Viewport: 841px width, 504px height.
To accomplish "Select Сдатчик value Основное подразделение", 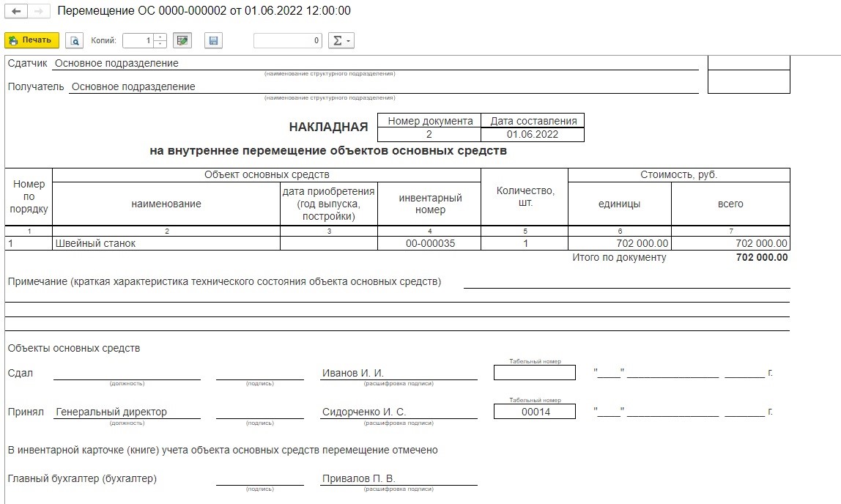I will click(x=116, y=63).
